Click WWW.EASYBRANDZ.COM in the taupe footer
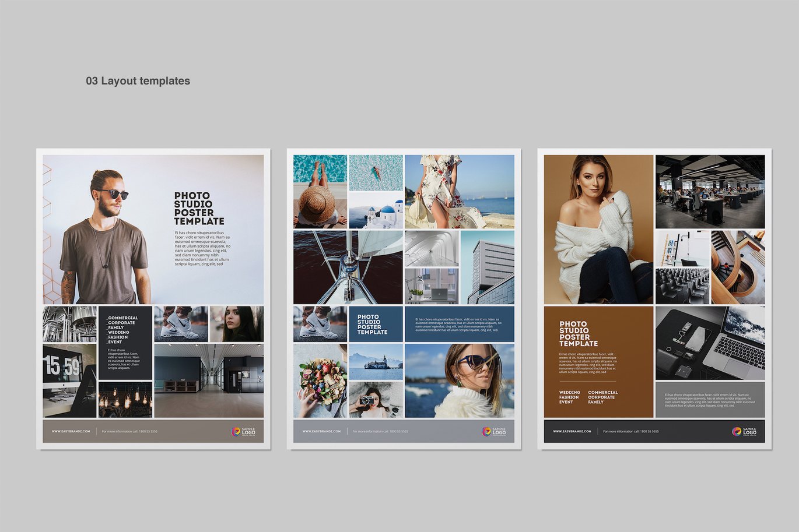The height and width of the screenshot is (532, 799). pos(71,432)
